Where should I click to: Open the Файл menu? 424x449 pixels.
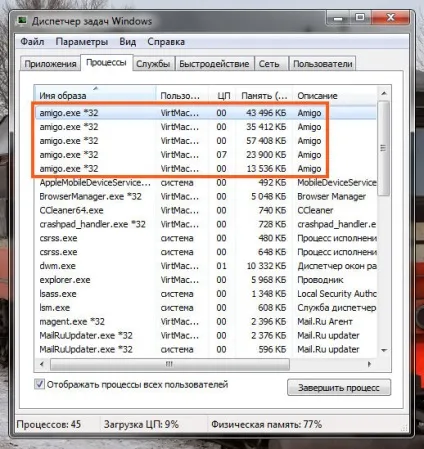click(32, 42)
